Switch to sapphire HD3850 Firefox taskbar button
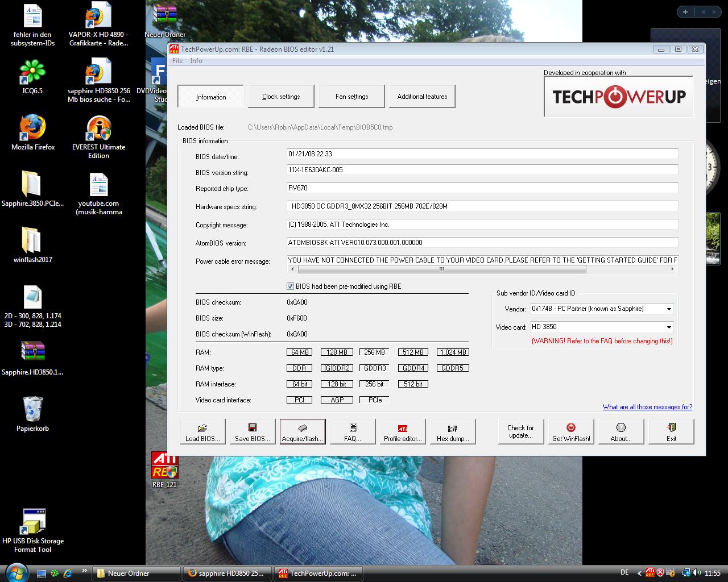 click(x=228, y=573)
